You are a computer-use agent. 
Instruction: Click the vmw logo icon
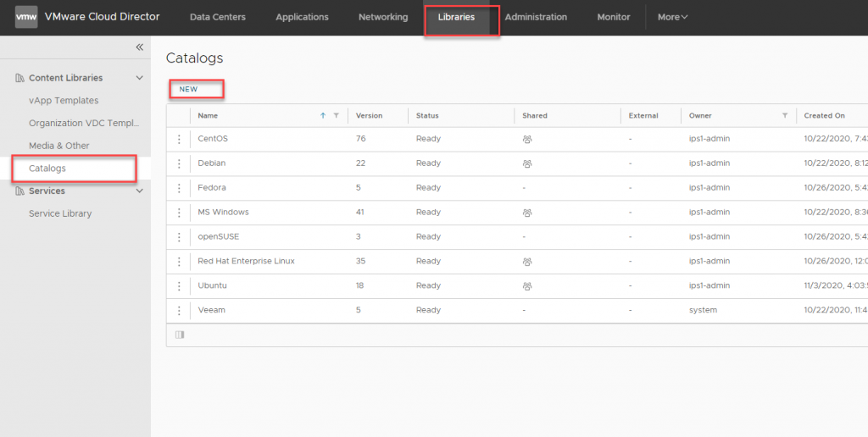point(26,17)
